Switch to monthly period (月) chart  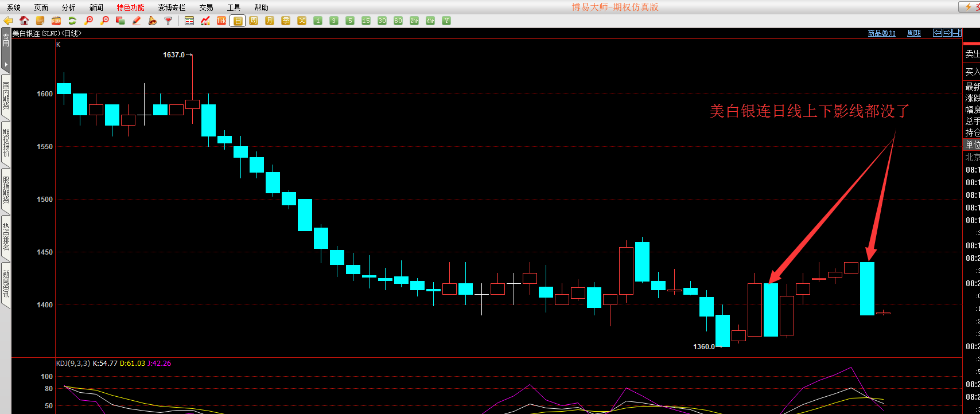point(270,21)
